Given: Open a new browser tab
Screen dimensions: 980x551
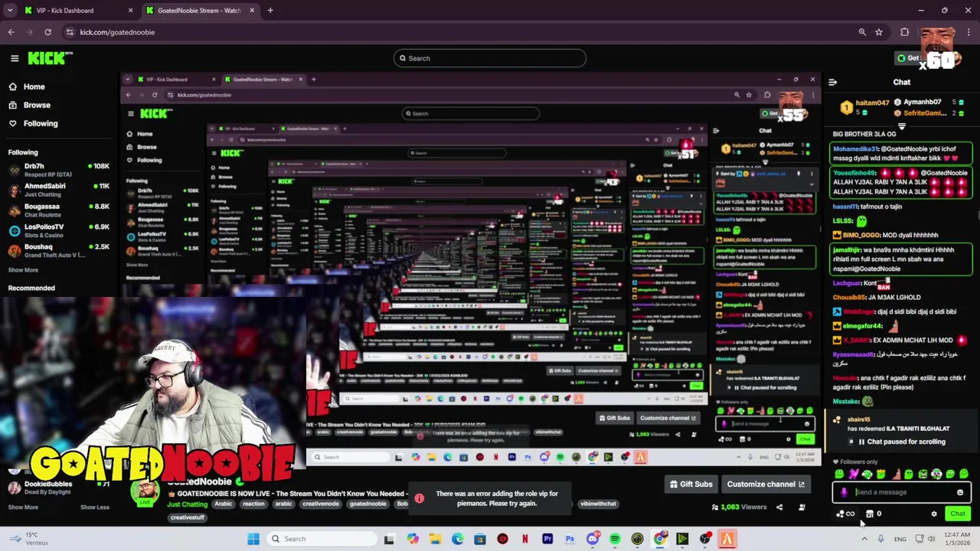Looking at the screenshot, I should [x=270, y=11].
